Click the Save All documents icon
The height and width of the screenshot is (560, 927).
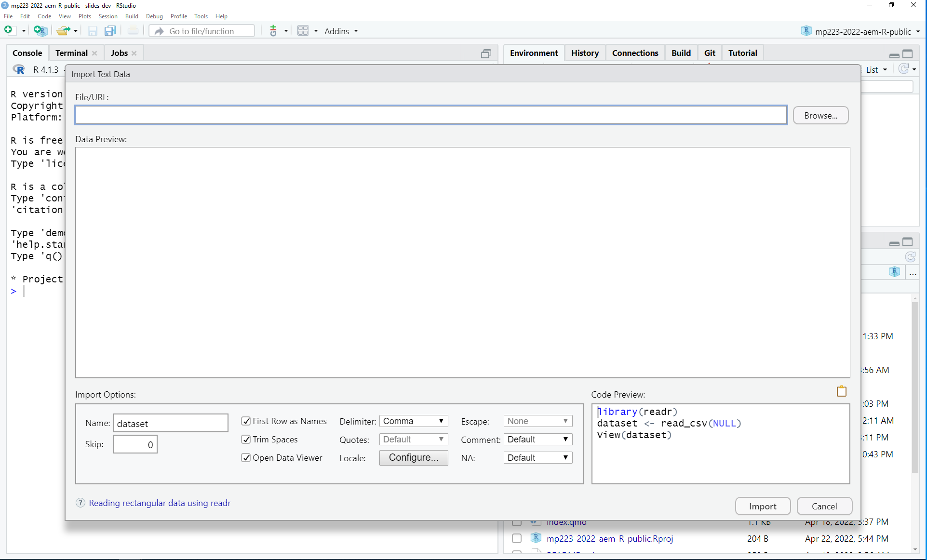[x=110, y=31]
